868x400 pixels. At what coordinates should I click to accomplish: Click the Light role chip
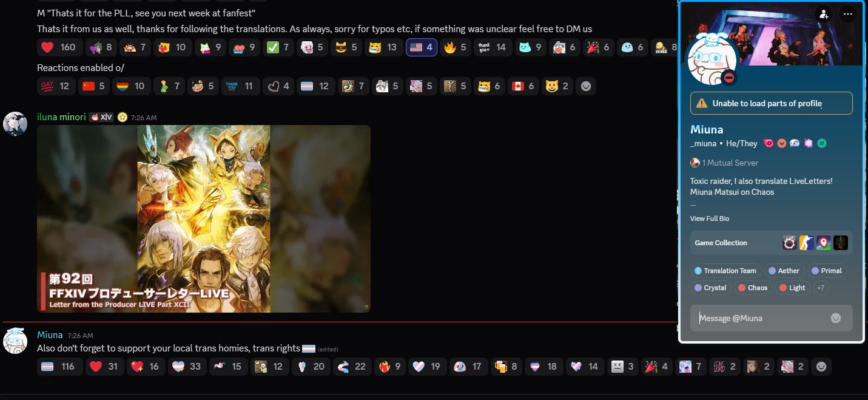coord(793,288)
